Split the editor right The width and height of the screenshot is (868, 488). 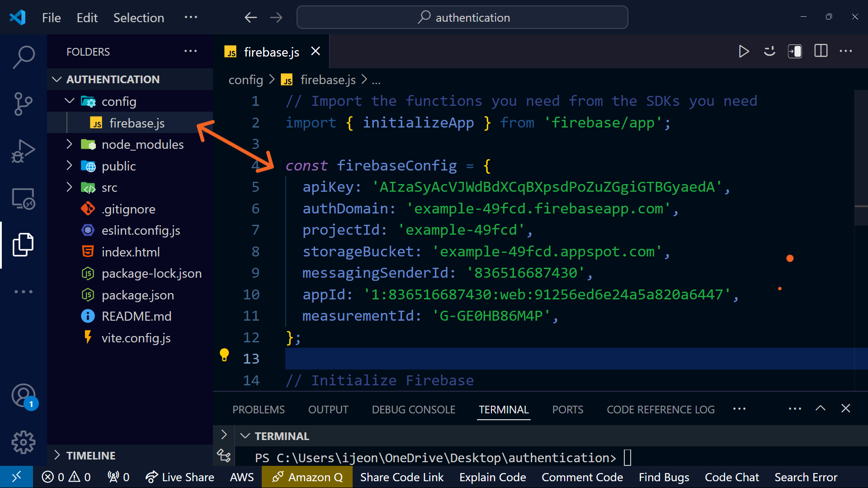pos(821,51)
